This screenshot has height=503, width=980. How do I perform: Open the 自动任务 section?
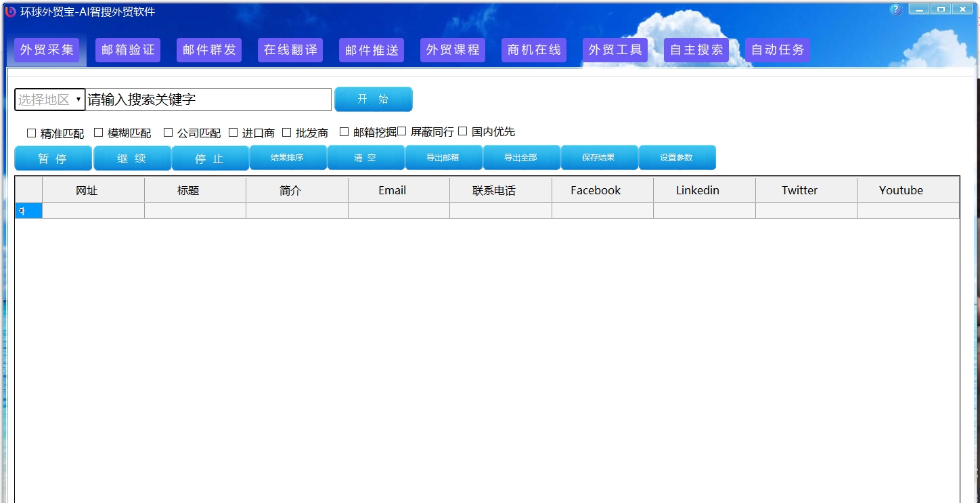pyautogui.click(x=777, y=49)
